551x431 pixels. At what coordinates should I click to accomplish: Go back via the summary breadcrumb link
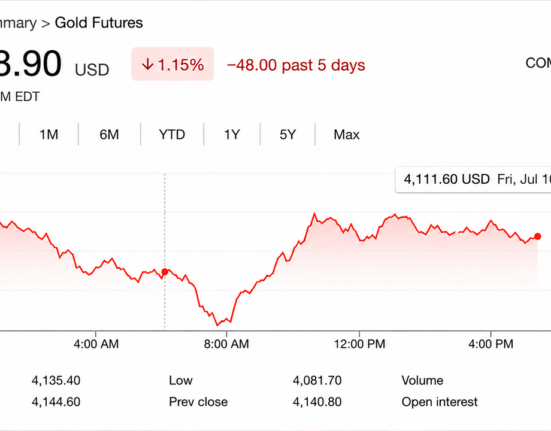18,23
